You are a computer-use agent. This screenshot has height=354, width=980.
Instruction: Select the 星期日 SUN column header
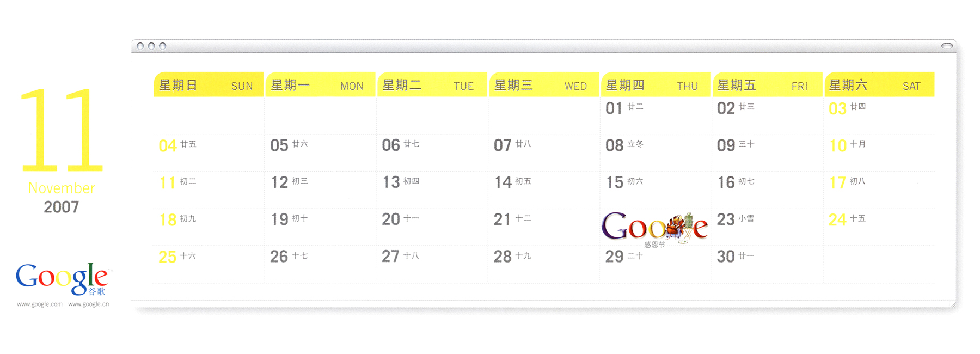tap(209, 84)
